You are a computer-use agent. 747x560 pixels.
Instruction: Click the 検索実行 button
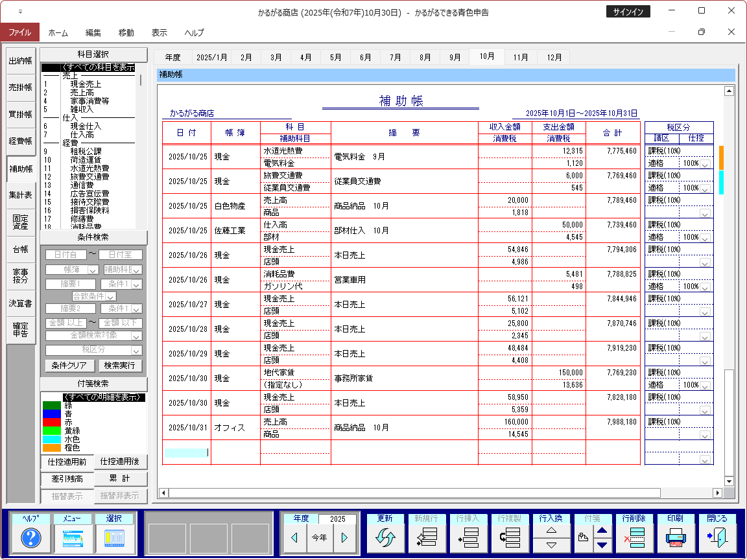[x=120, y=366]
